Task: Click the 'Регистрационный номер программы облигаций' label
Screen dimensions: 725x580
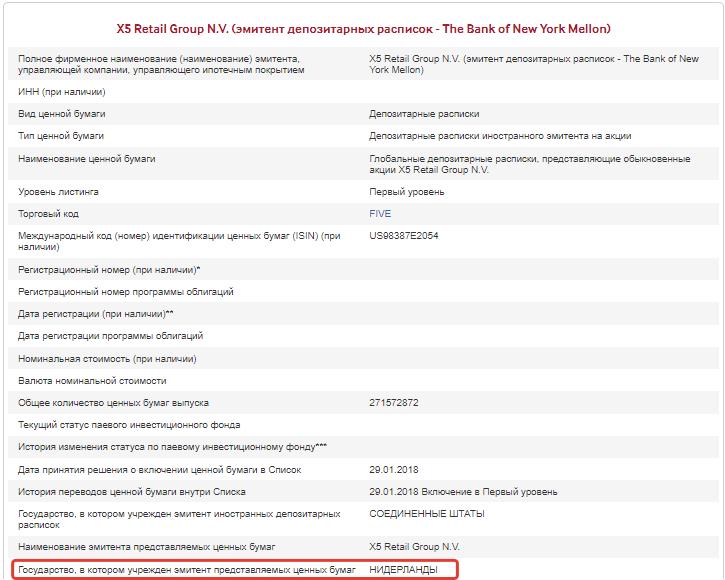Action: [126, 292]
